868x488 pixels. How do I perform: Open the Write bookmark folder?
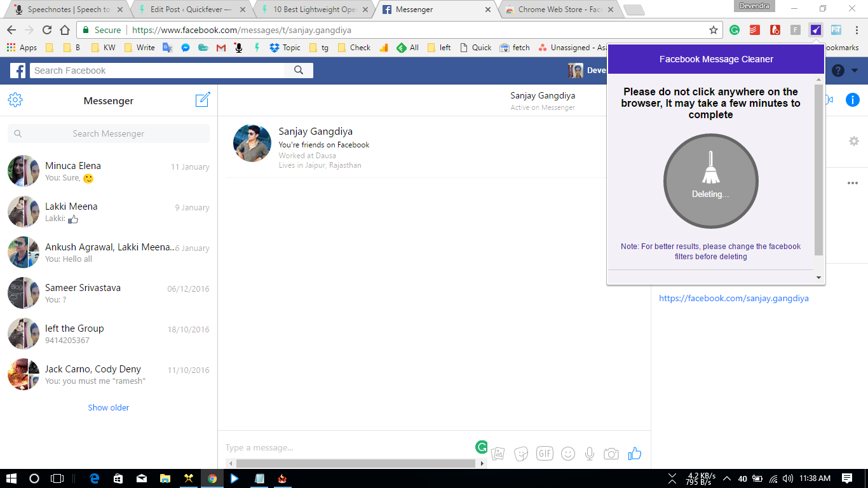click(x=139, y=47)
